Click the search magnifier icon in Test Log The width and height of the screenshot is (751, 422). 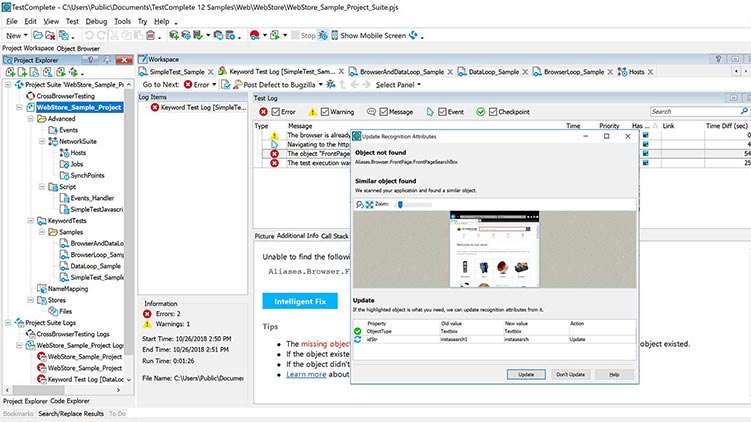[x=744, y=111]
